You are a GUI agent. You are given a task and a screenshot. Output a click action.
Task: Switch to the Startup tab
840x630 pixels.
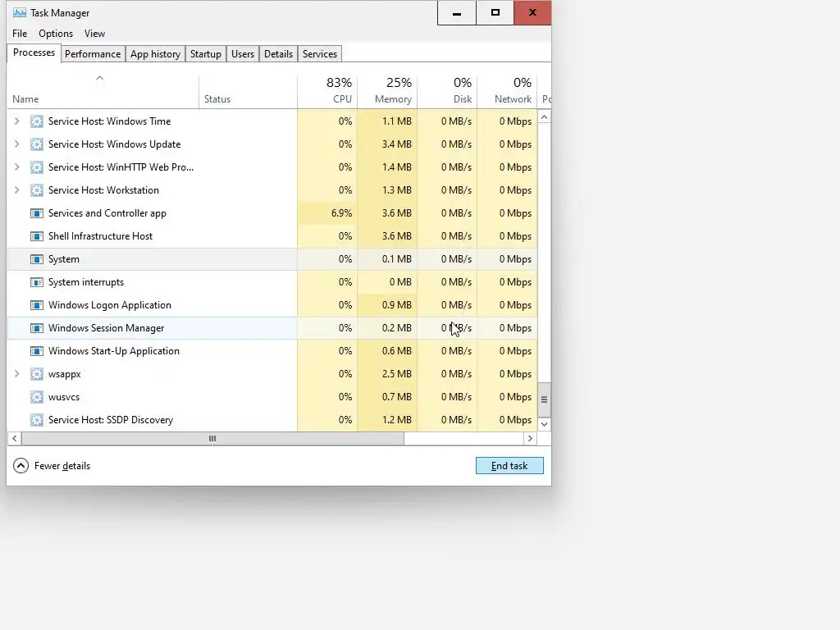206,54
